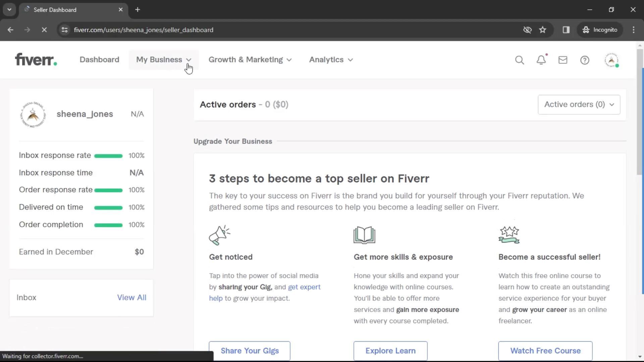Expand the Analytics menu

coord(331,60)
